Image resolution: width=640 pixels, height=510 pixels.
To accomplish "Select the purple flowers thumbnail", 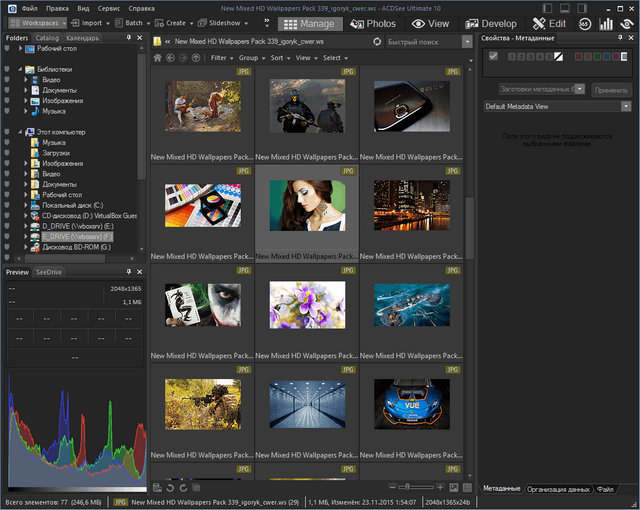I will [x=307, y=303].
